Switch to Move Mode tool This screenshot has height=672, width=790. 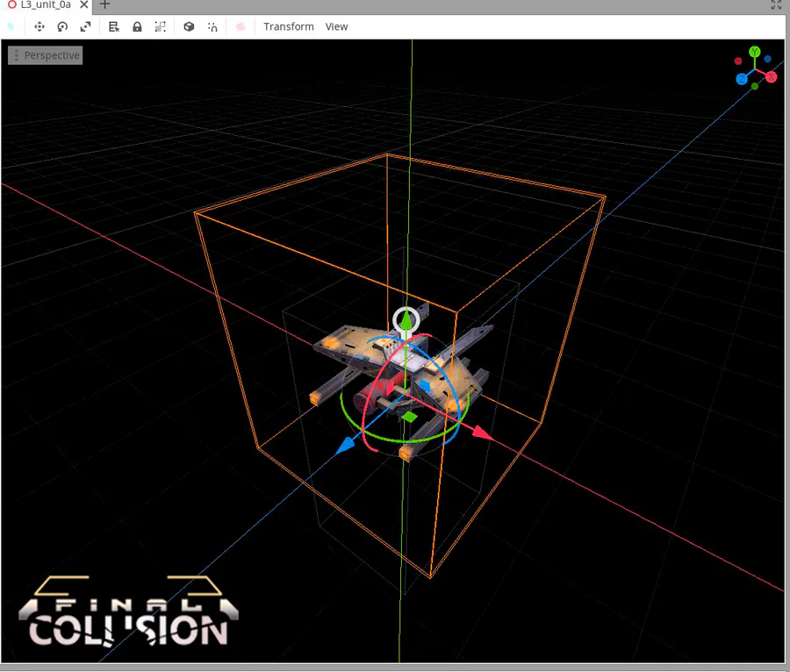(39, 26)
